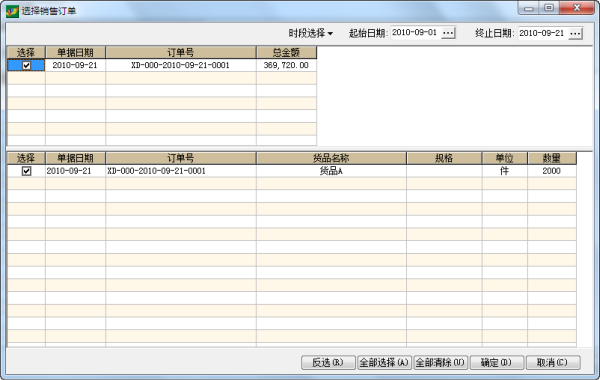Image resolution: width=600 pixels, height=380 pixels.
Task: Maximize the 选择销售订单 window
Action: [x=549, y=8]
